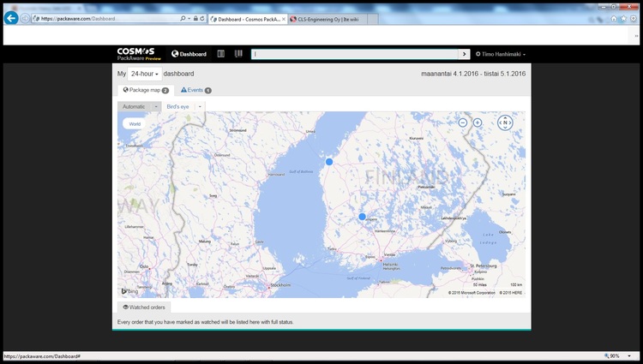This screenshot has height=364, width=643.
Task: Click the package marker near Tampere
Action: pyautogui.click(x=362, y=217)
